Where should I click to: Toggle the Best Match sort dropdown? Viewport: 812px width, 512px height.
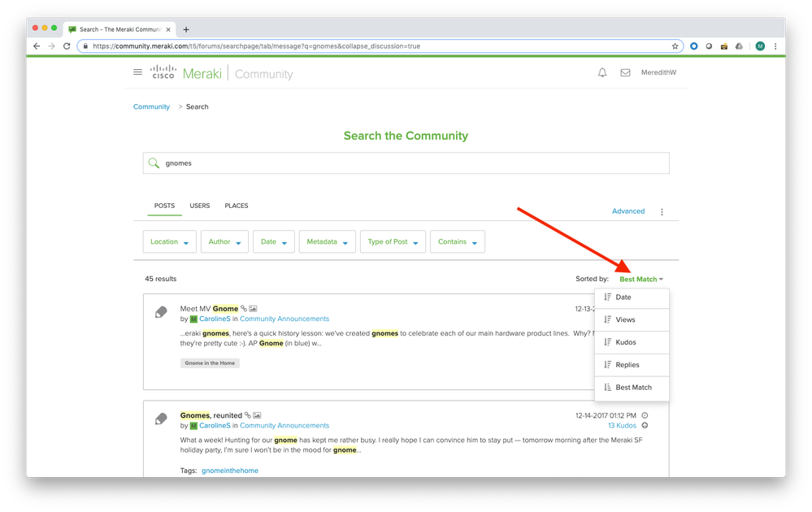pyautogui.click(x=640, y=279)
